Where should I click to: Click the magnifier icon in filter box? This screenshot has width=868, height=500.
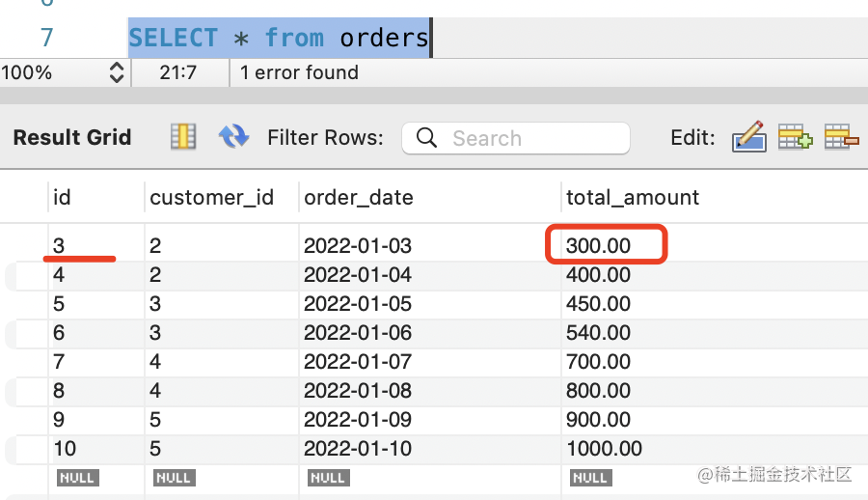426,138
